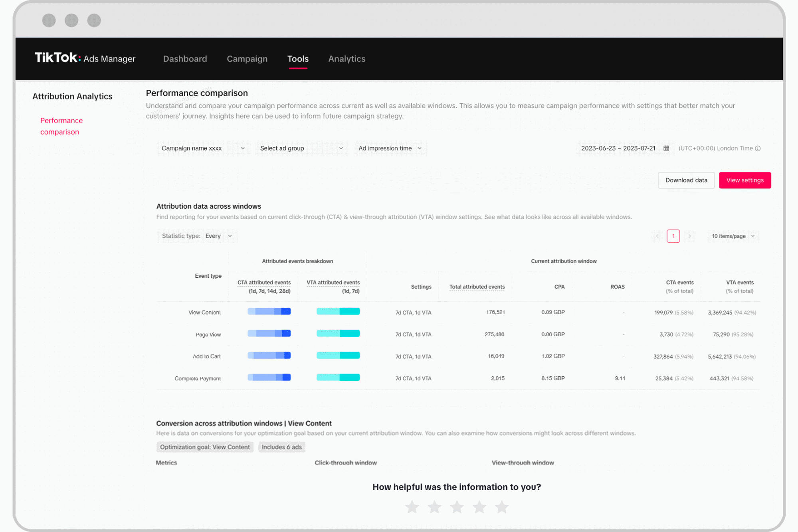Click page number 1 in pagination
This screenshot has height=532, width=798.
673,236
